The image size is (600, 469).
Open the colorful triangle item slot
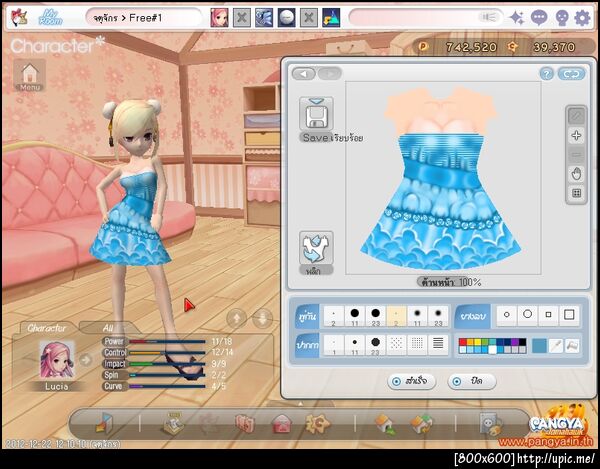(x=331, y=18)
